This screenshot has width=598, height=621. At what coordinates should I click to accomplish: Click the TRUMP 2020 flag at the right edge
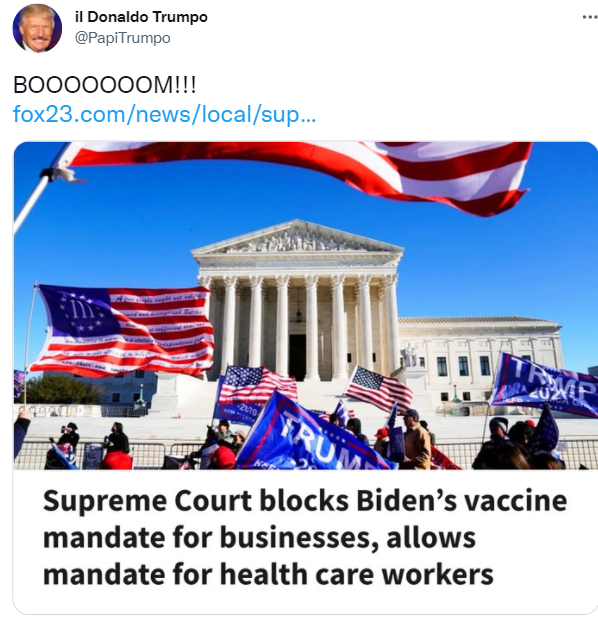click(545, 386)
